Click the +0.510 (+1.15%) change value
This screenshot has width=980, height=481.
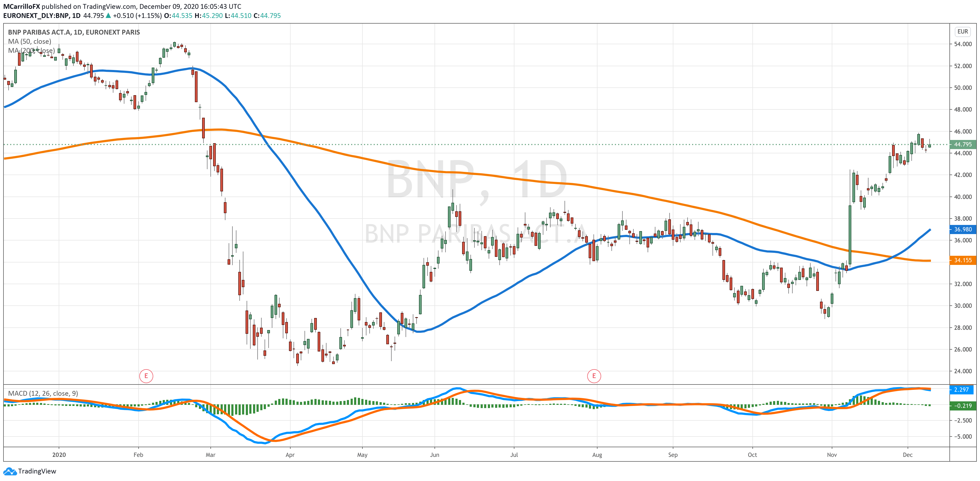point(137,16)
